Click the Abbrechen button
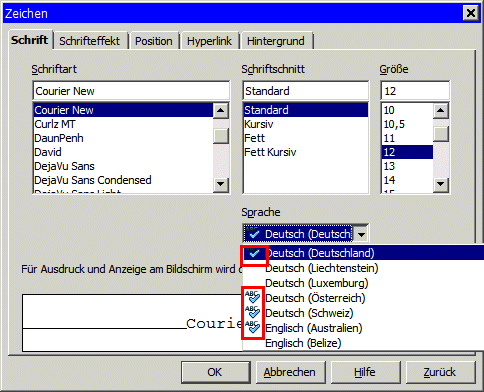This screenshot has height=392, width=484. 290,372
